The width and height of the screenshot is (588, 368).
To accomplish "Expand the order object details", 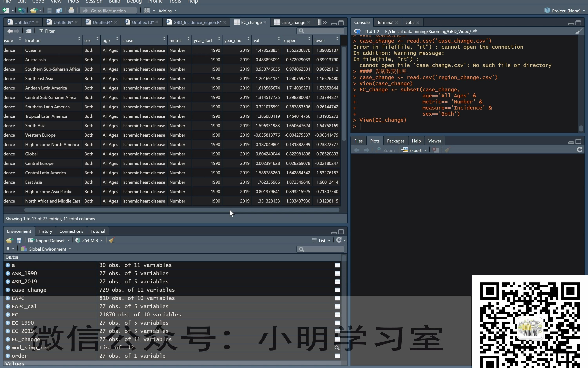I will point(8,356).
